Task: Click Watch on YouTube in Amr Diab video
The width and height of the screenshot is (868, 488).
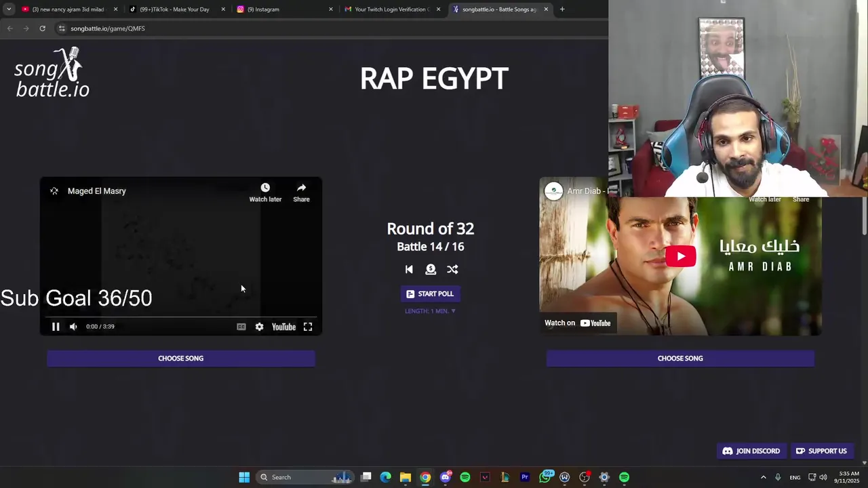Action: point(578,323)
